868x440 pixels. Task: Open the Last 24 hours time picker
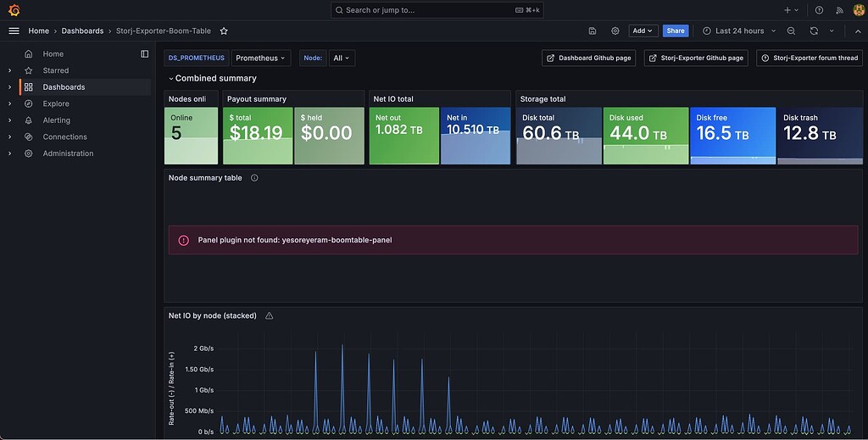click(739, 31)
